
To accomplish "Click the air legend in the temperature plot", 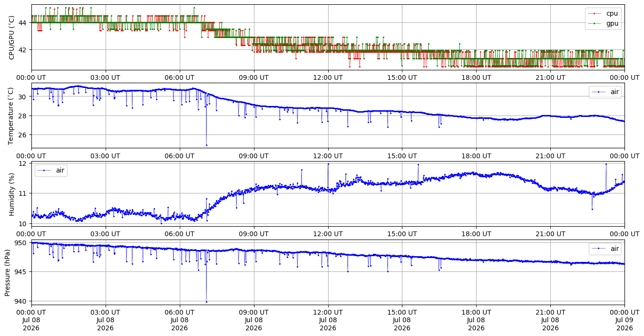I will click(605, 92).
